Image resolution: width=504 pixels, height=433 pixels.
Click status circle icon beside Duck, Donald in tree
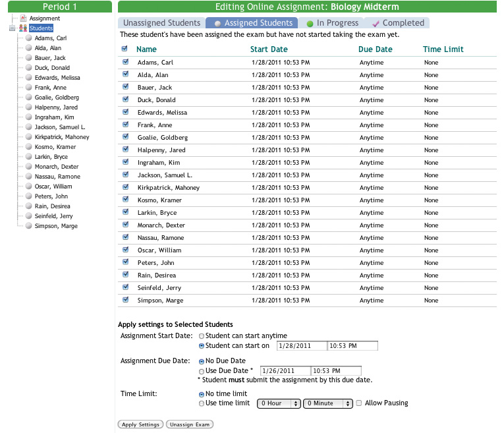29,68
